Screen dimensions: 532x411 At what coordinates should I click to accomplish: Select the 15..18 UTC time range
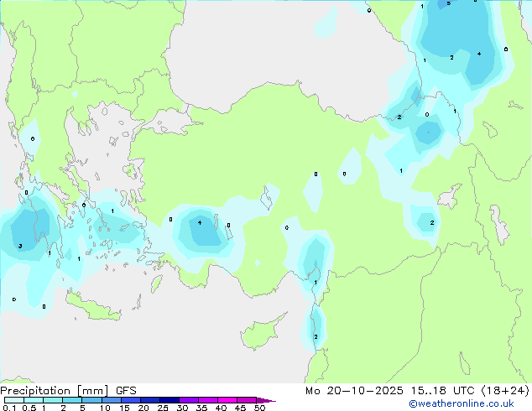tap(442, 391)
